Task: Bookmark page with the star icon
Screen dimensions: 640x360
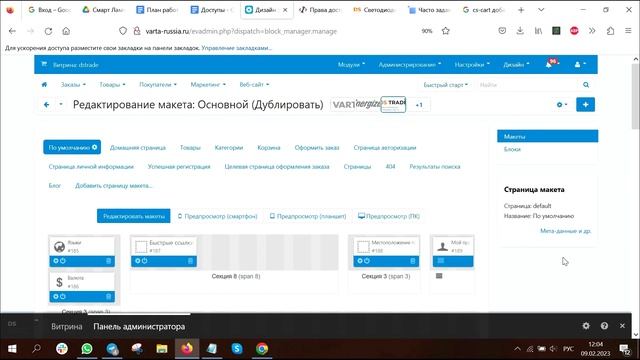Action: (x=446, y=31)
